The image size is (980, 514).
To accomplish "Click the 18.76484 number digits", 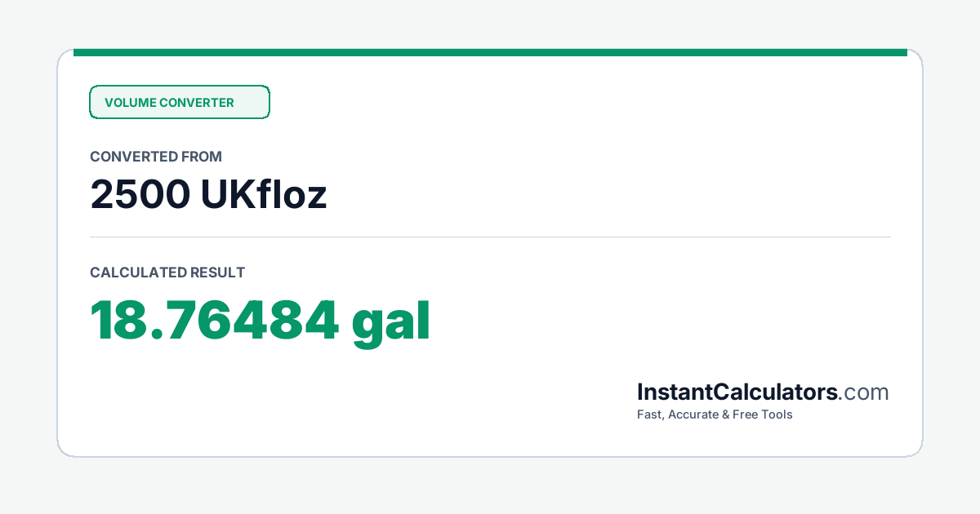I will (x=214, y=321).
